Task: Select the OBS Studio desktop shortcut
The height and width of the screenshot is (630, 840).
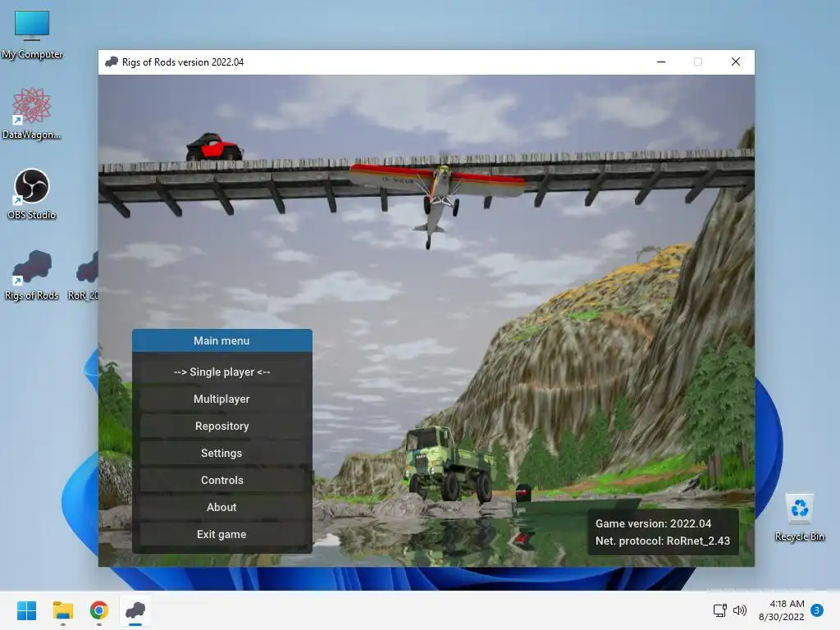Action: 32,194
